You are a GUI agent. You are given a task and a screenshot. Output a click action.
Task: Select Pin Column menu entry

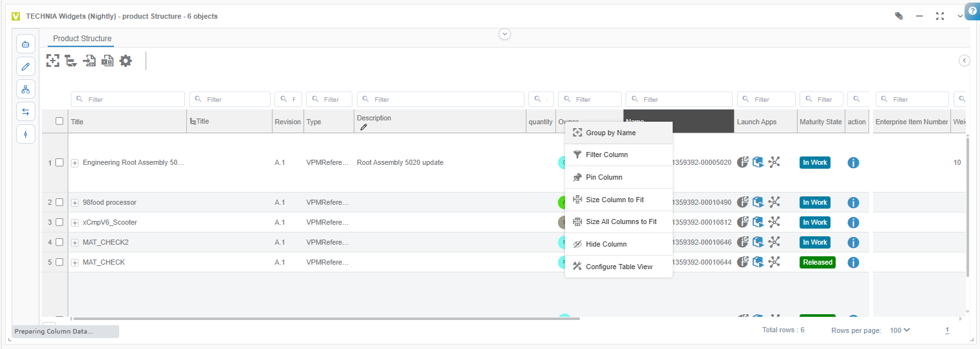point(619,177)
